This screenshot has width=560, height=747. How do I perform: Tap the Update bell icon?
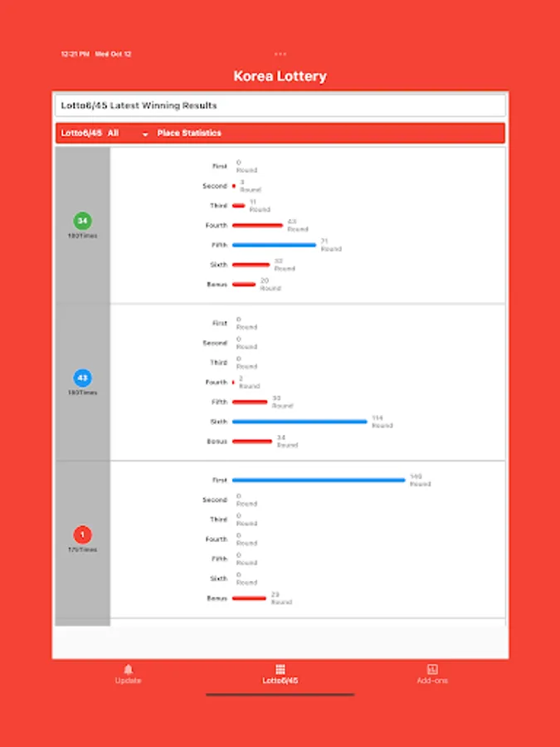point(128,669)
